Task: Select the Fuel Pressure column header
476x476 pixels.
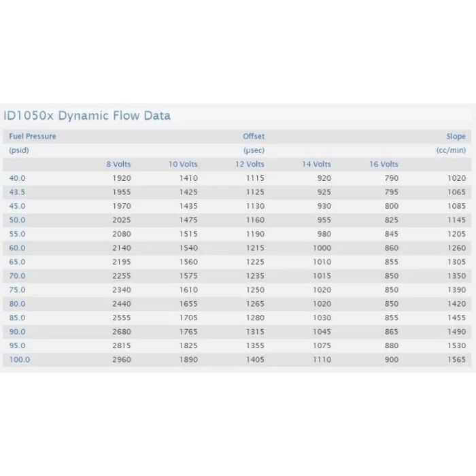Action: coord(33,136)
